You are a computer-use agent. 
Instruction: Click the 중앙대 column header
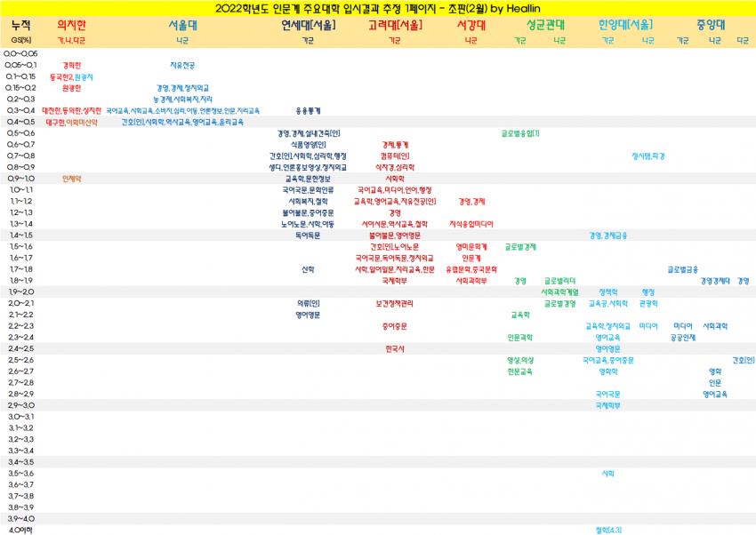(x=712, y=26)
